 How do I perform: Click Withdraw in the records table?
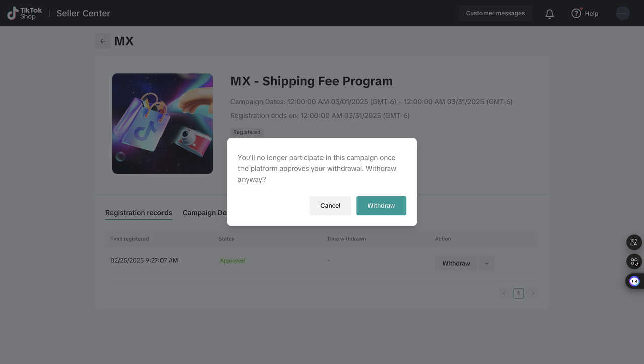pos(456,263)
